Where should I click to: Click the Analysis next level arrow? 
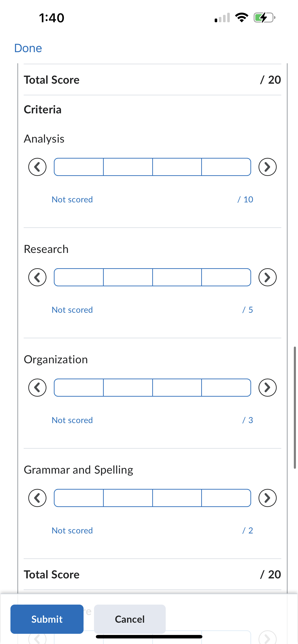pos(267,167)
